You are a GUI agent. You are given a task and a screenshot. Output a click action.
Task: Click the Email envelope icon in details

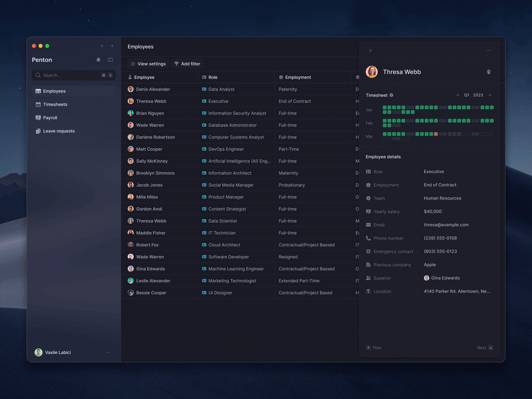368,225
